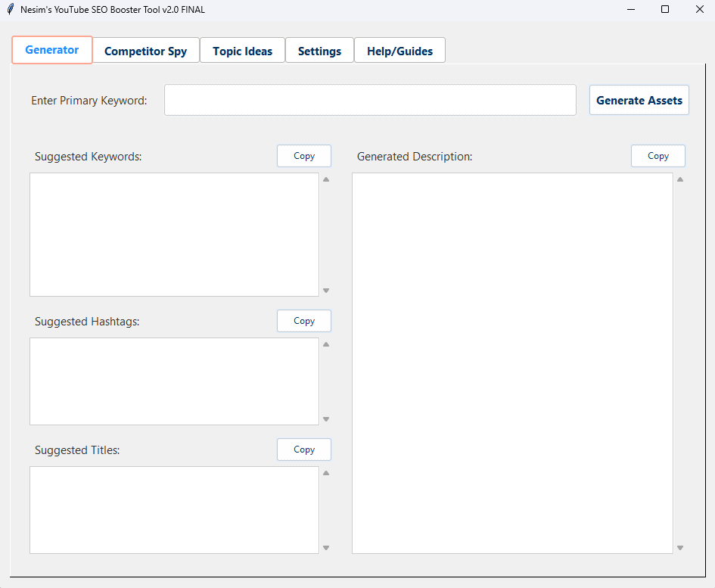Select the Generator tab
Viewport: 715px width, 588px height.
(52, 50)
